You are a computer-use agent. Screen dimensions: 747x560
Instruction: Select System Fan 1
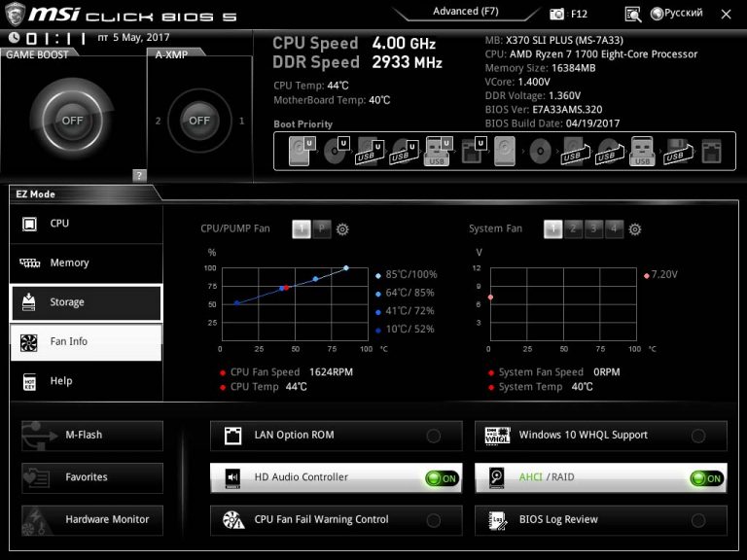click(552, 229)
